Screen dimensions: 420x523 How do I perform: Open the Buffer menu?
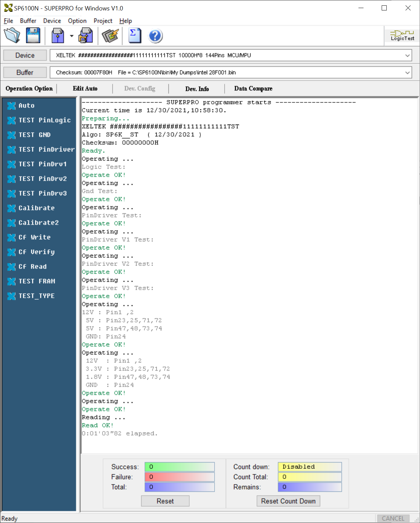(x=28, y=21)
